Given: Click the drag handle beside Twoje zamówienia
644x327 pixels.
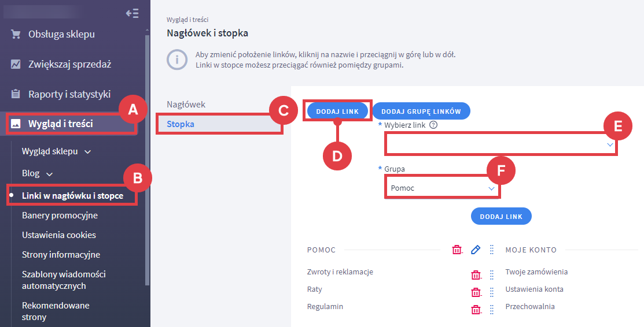Looking at the screenshot, I should [x=492, y=275].
